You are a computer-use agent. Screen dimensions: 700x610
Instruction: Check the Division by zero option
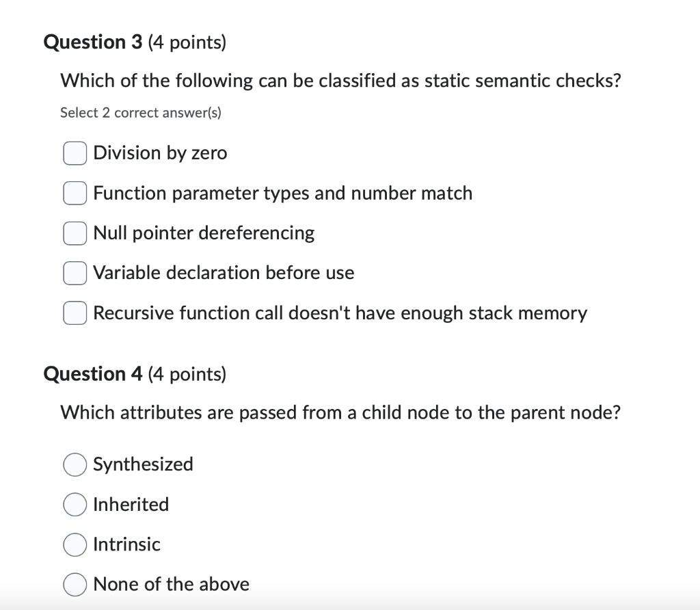(x=75, y=153)
